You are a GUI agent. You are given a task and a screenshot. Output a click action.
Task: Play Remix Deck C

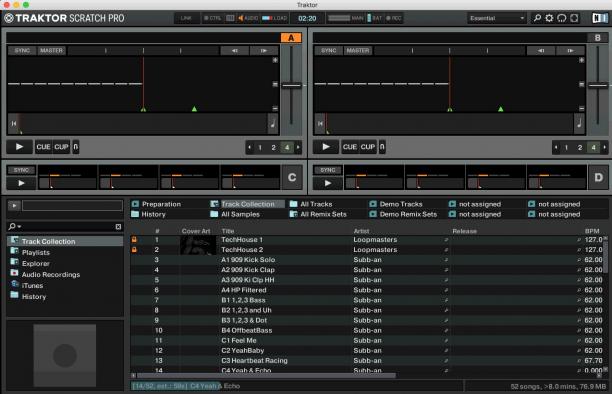click(21, 183)
